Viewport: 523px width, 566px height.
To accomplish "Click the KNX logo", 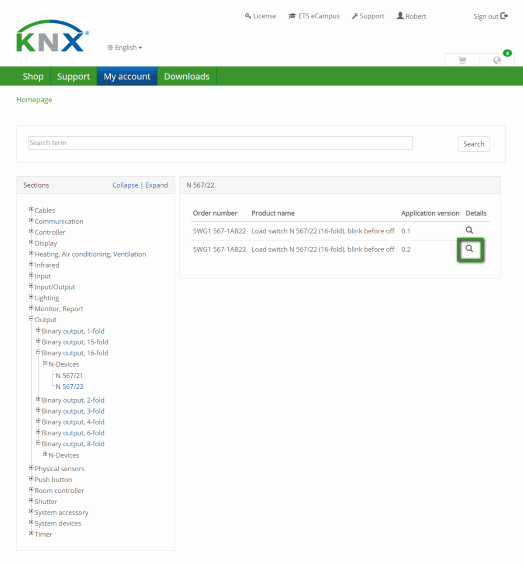I will 52,36.
